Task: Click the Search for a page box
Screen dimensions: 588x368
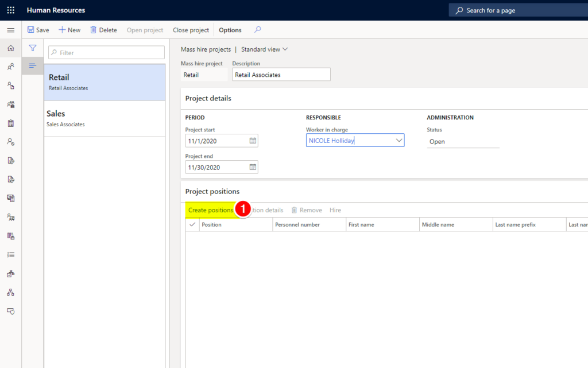Action: click(x=519, y=10)
